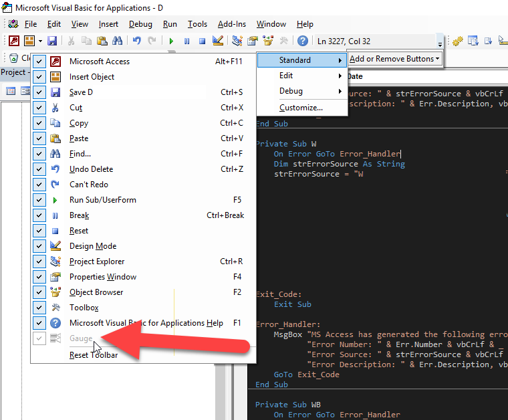The width and height of the screenshot is (508, 420).
Task: Click the Toolbar Options arrow after Ln/Col
Action: tap(440, 41)
